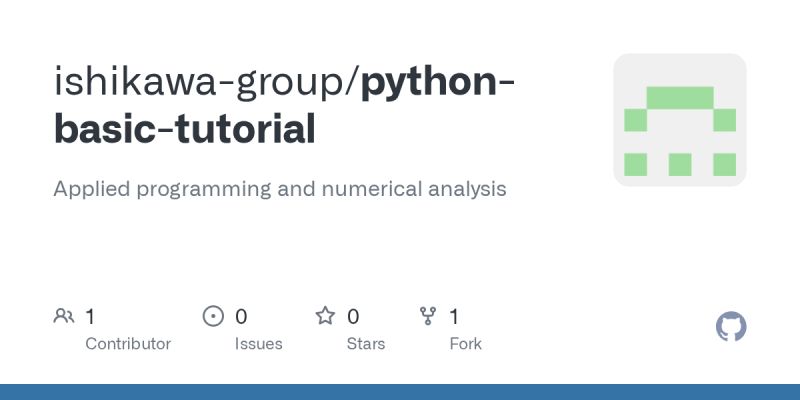Click the blue bottom language bar
The width and height of the screenshot is (800, 400).
click(x=400, y=392)
